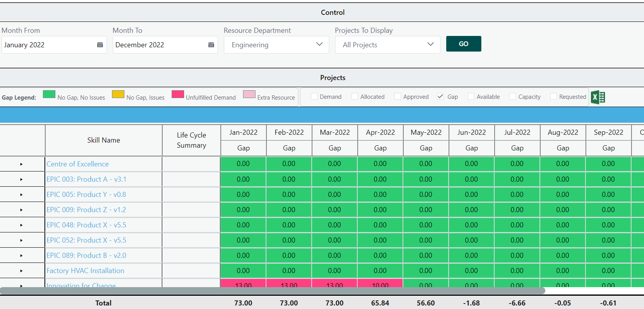Open EPIC 052: Product X - v5.5 link

[86, 240]
